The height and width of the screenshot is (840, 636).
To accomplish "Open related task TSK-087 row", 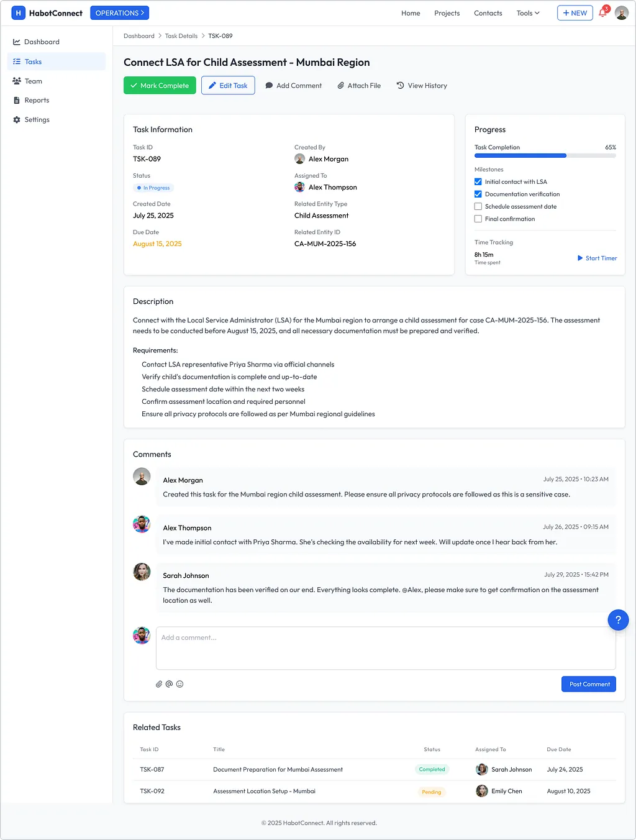I will pos(375,769).
